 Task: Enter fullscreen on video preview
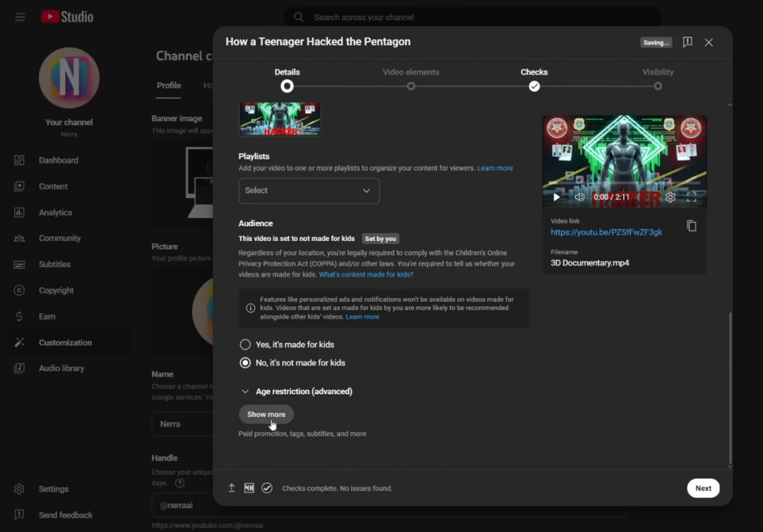692,197
